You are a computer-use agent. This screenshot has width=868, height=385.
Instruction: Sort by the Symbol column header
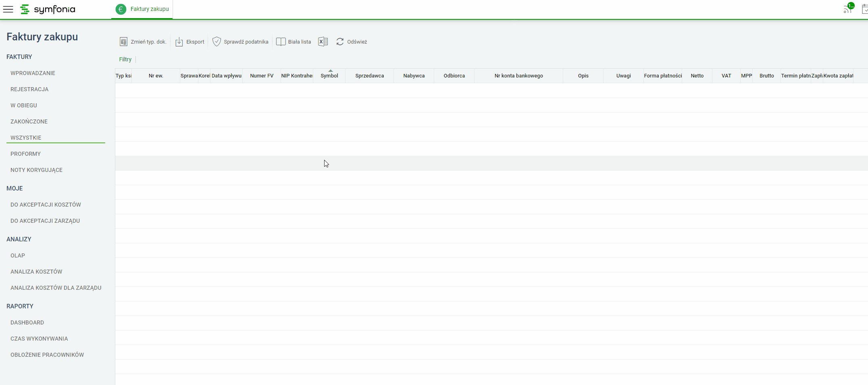click(329, 75)
